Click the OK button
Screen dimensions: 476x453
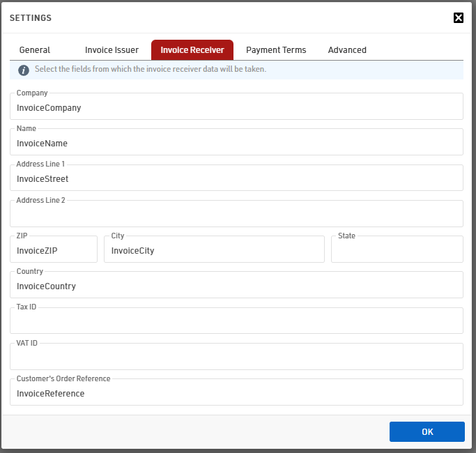(x=427, y=431)
